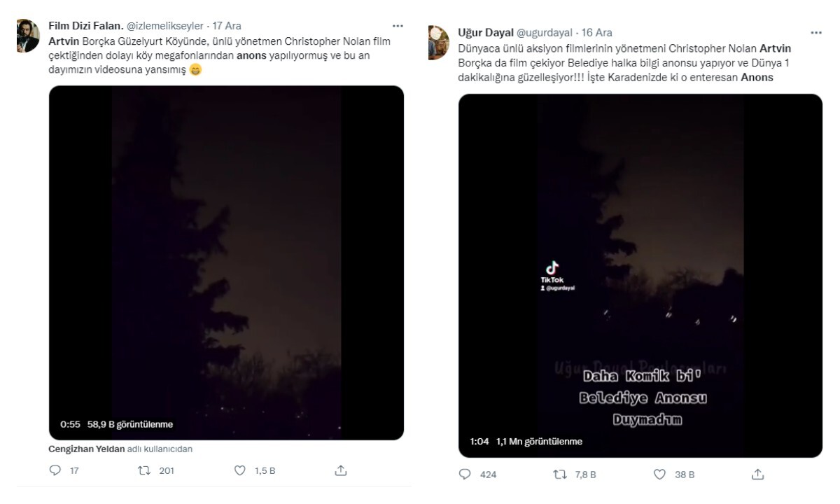This screenshot has width=840, height=504.
Task: Click the @izlemelikseyler handle
Action: [x=165, y=26]
